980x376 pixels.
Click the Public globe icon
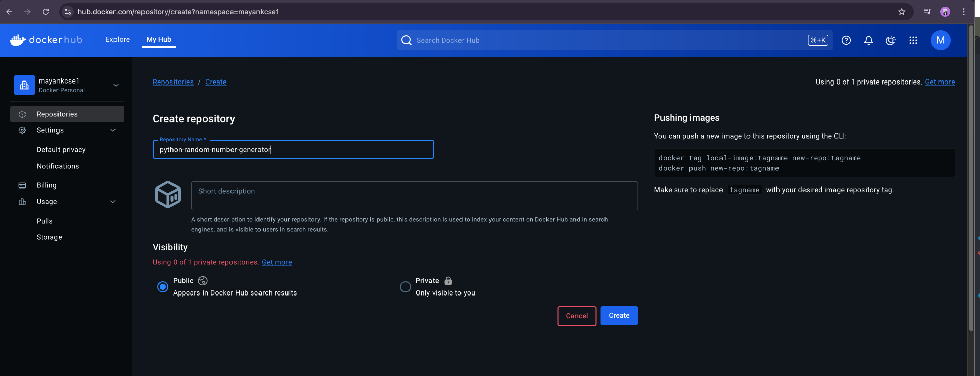203,281
